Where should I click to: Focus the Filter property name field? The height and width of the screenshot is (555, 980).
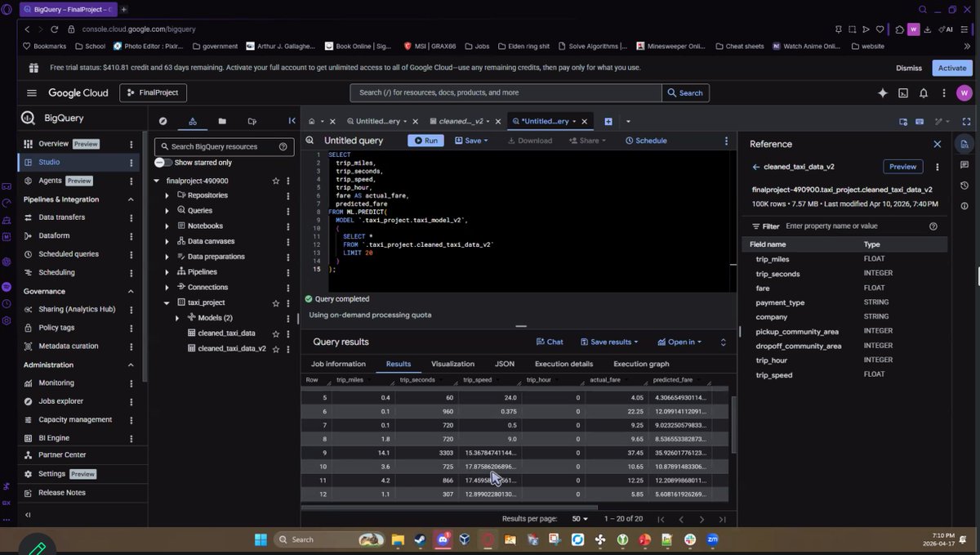853,226
